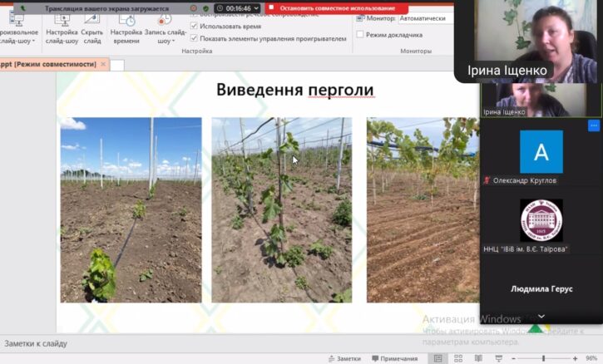Expand the meeting timer dropdown arrow
This screenshot has height=364, width=603.
pyautogui.click(x=255, y=8)
